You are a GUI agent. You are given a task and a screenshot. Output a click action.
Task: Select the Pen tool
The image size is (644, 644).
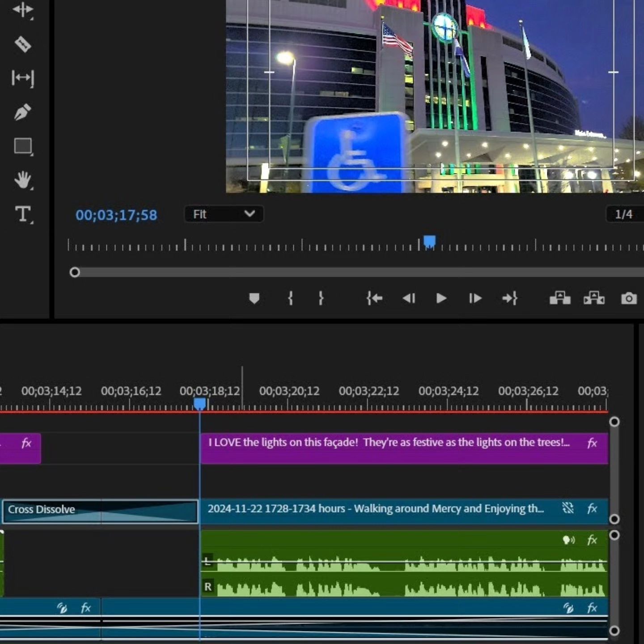click(22, 112)
